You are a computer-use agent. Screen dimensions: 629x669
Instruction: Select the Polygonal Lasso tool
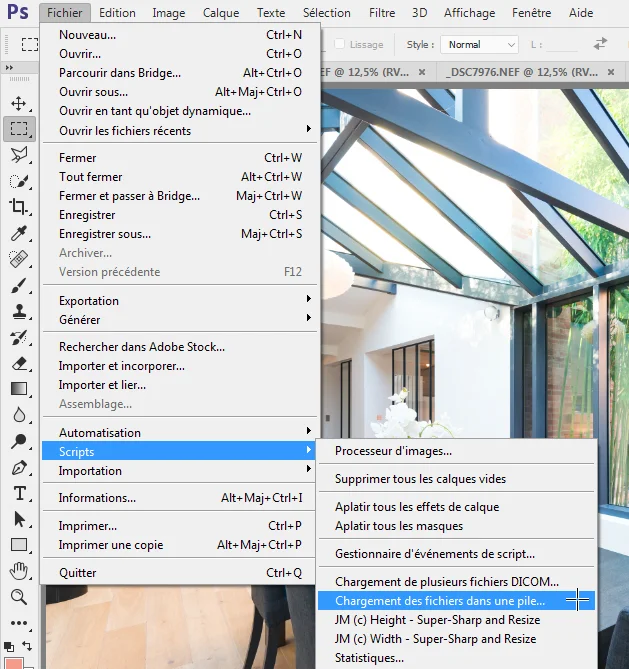pos(19,155)
